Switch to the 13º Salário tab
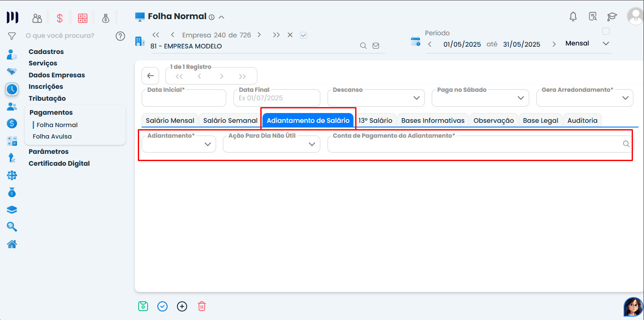The width and height of the screenshot is (644, 320). [375, 120]
